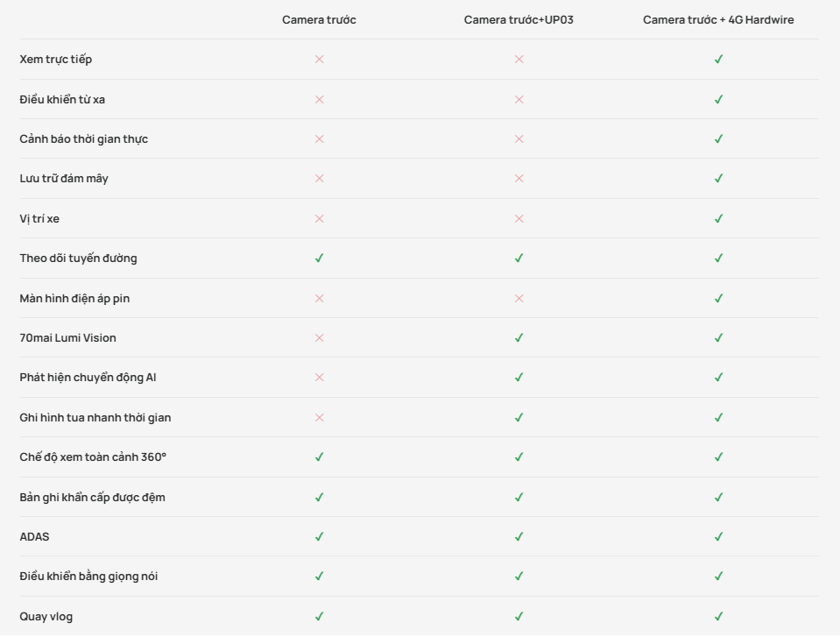Click the check for Lưu trữ đám mây under 4G Hardwire
The width and height of the screenshot is (840, 637).
(x=718, y=179)
